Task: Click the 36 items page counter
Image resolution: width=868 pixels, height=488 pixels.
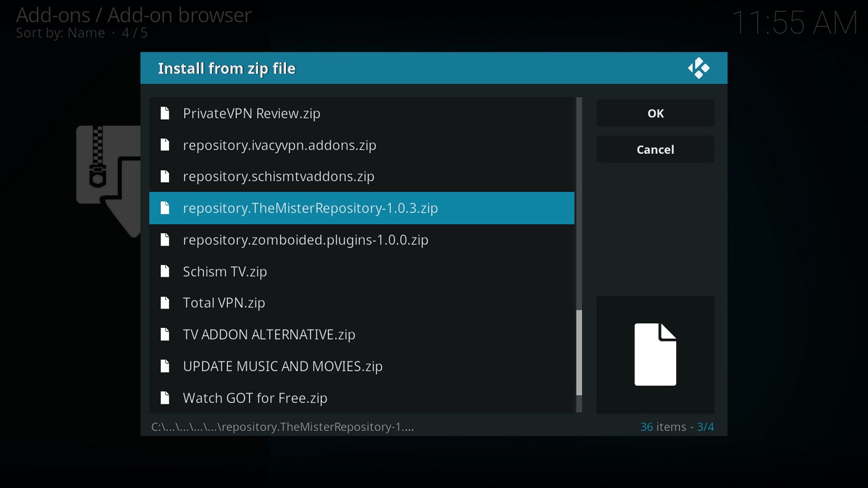Action: click(677, 427)
